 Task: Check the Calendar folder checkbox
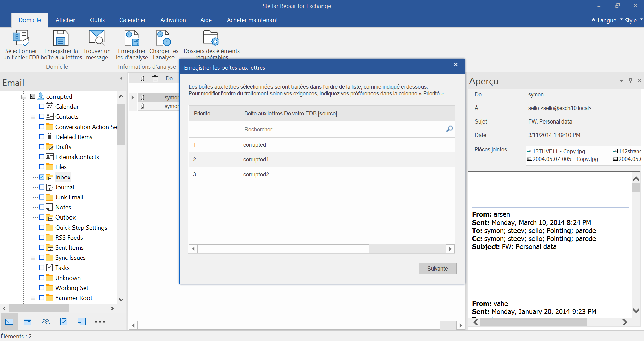pyautogui.click(x=42, y=106)
